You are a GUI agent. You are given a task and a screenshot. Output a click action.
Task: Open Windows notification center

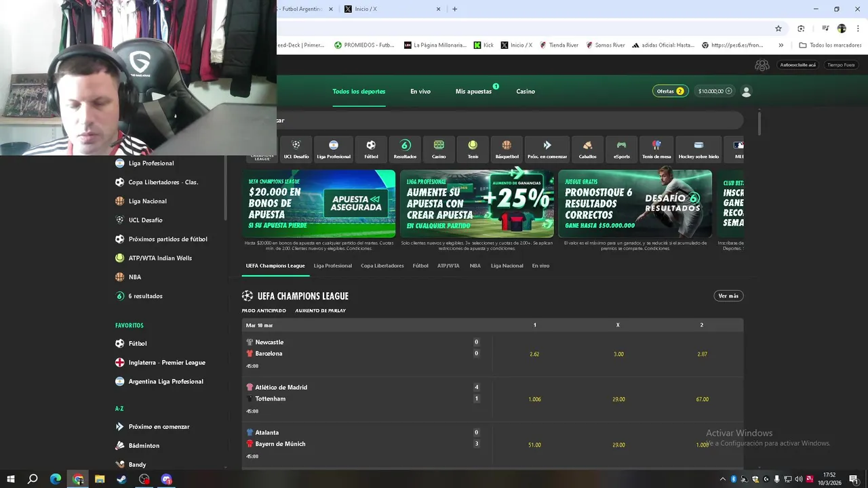coord(854,479)
